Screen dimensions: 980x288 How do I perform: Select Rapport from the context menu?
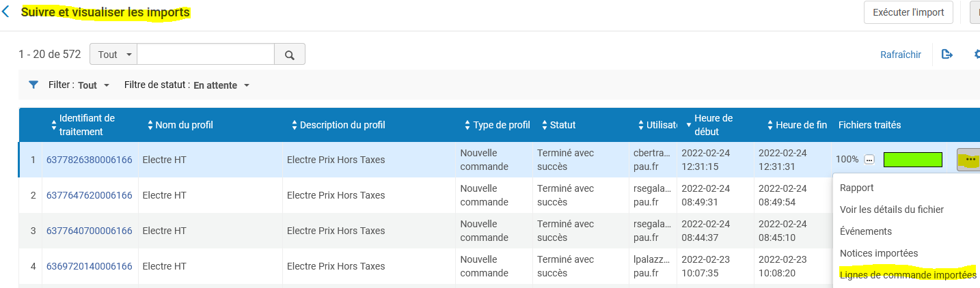(857, 188)
